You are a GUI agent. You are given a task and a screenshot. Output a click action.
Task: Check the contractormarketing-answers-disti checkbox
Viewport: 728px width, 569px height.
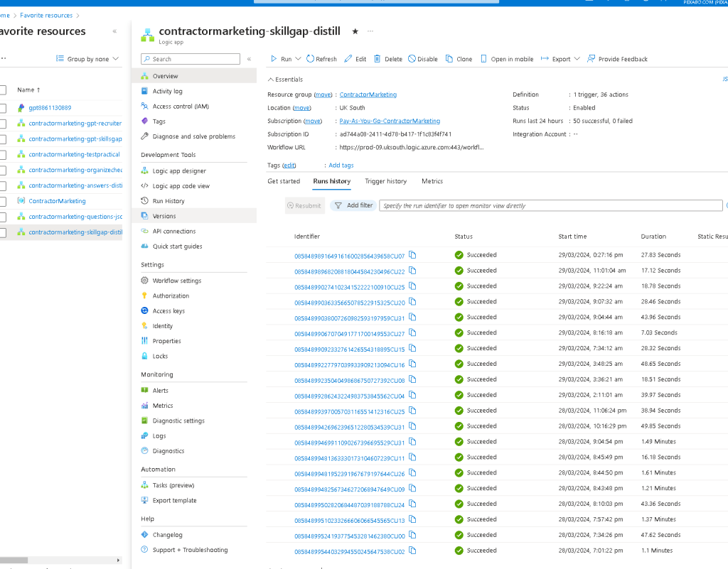click(2, 186)
